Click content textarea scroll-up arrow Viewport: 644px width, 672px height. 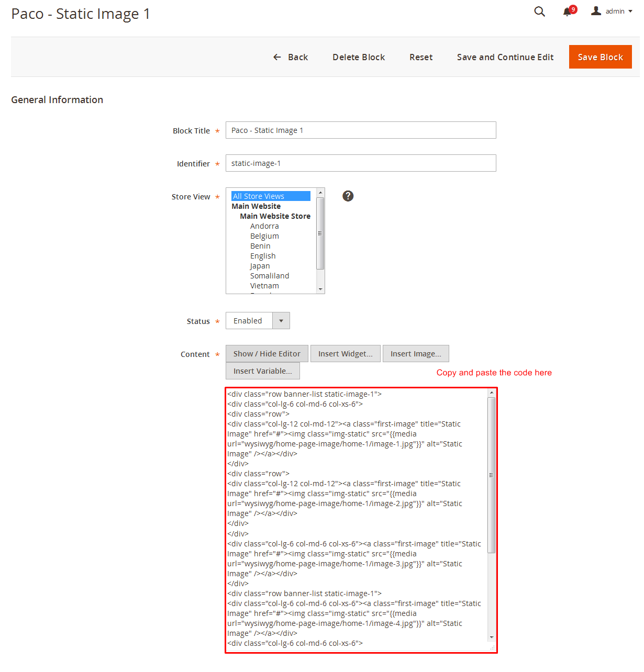491,393
